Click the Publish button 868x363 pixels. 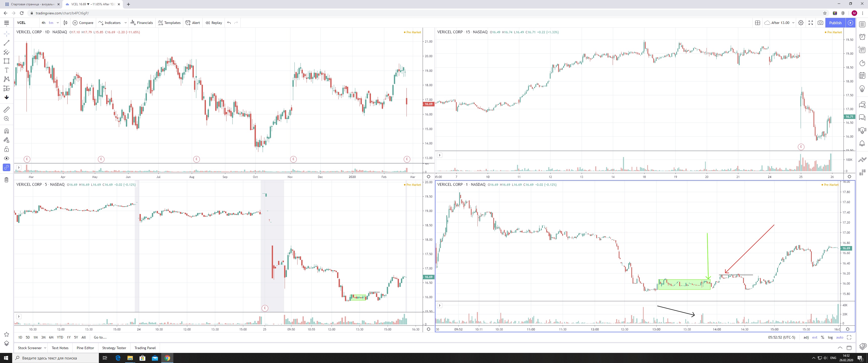(835, 22)
